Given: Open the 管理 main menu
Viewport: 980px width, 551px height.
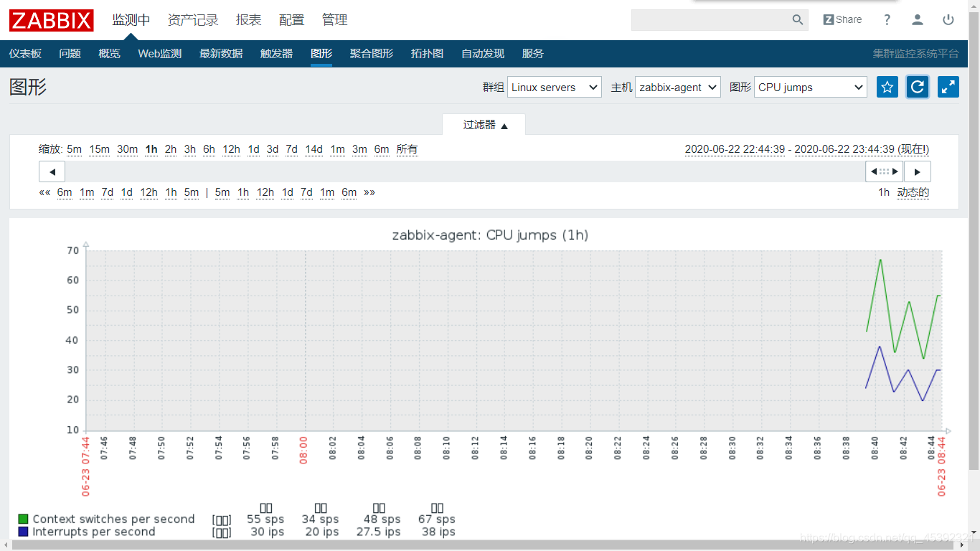Looking at the screenshot, I should (x=335, y=20).
